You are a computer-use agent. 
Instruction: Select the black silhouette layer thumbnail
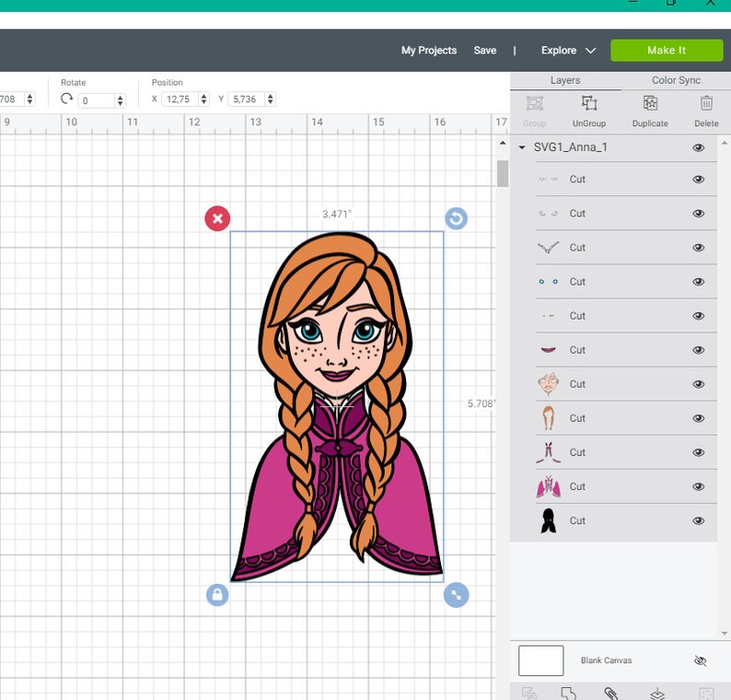pos(549,521)
